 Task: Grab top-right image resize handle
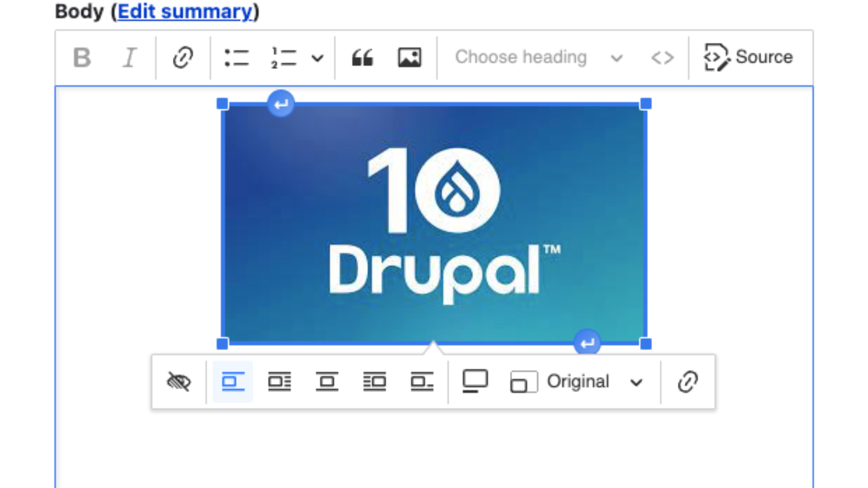[x=646, y=104]
